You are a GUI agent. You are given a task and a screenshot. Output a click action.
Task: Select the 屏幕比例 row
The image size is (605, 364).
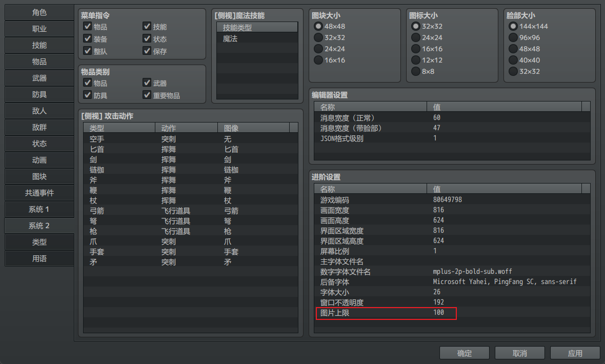click(x=452, y=251)
